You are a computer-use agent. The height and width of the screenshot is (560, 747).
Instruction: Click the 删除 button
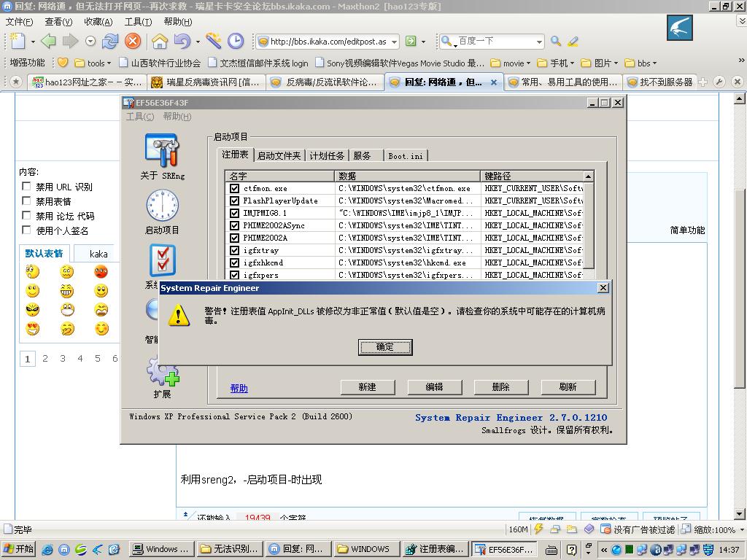pyautogui.click(x=500, y=387)
